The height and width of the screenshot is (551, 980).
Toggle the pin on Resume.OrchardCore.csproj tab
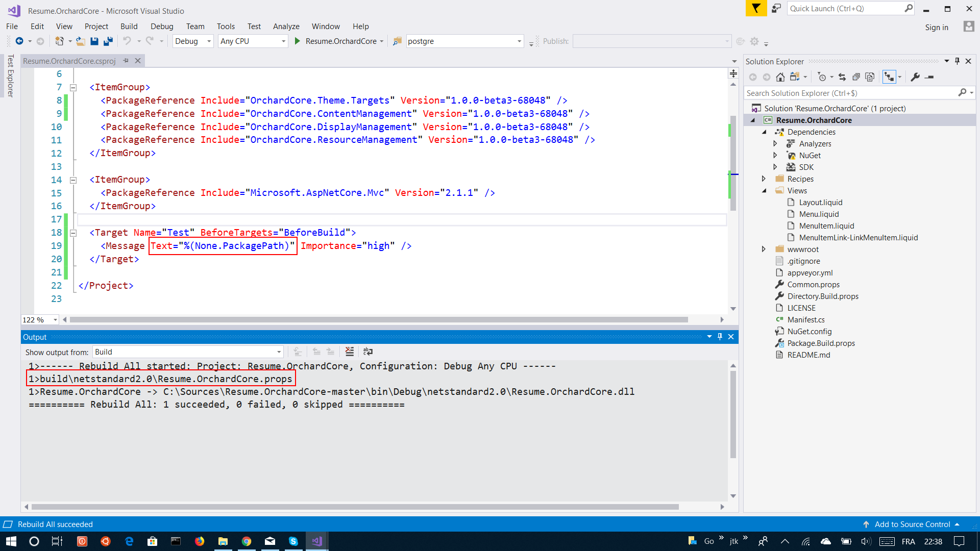[126, 61]
